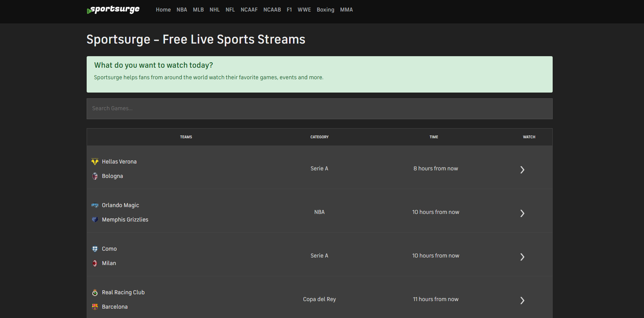Click the Orlando Magic team logo
The width and height of the screenshot is (644, 318).
point(95,205)
